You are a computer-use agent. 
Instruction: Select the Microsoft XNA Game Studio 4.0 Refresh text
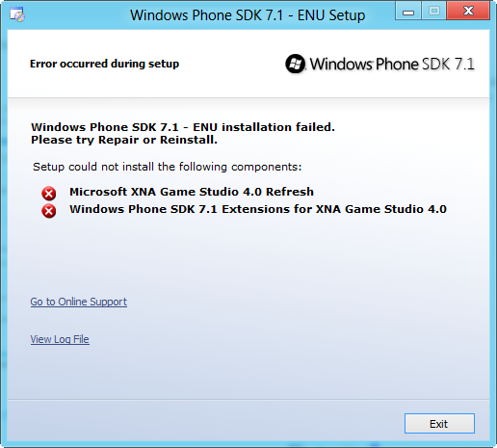pyautogui.click(x=192, y=192)
